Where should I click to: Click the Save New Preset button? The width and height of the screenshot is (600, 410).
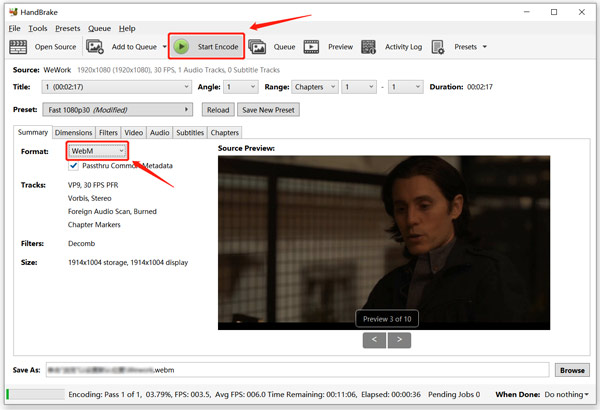point(268,110)
